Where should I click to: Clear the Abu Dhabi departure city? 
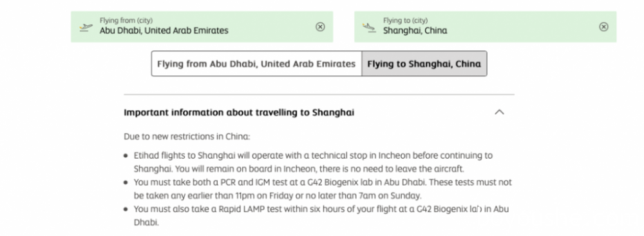320,26
